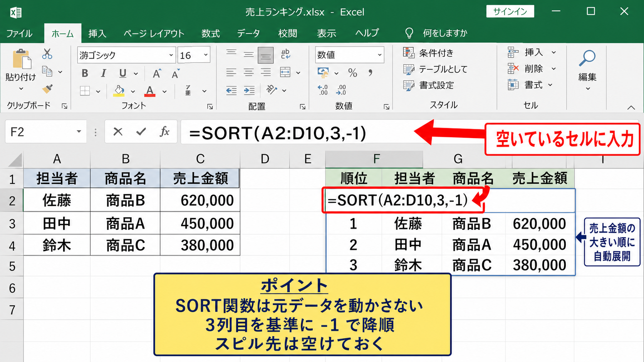Confirm formula entry with checkmark

coord(141,132)
